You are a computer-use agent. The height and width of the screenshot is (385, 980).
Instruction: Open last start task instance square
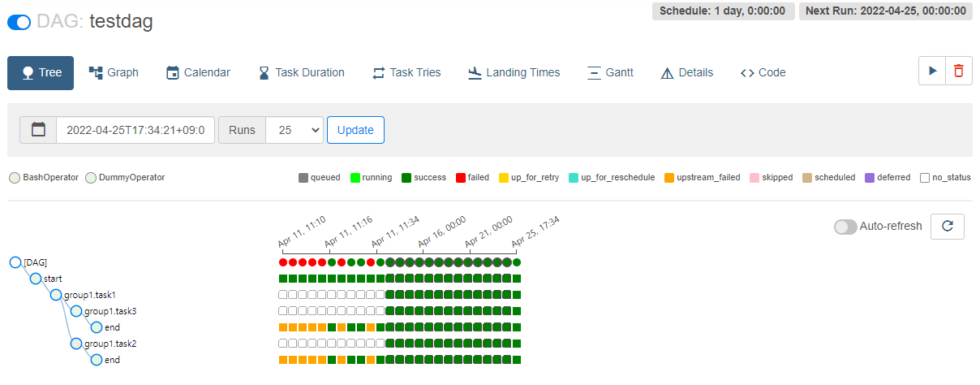(517, 279)
